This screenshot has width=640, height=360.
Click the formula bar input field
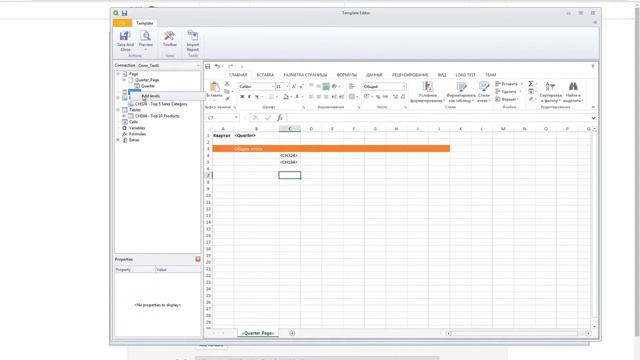437,118
